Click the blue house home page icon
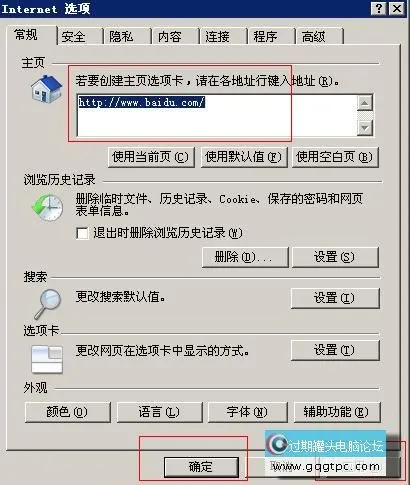Screen dimensions: 410x485 click(x=47, y=89)
